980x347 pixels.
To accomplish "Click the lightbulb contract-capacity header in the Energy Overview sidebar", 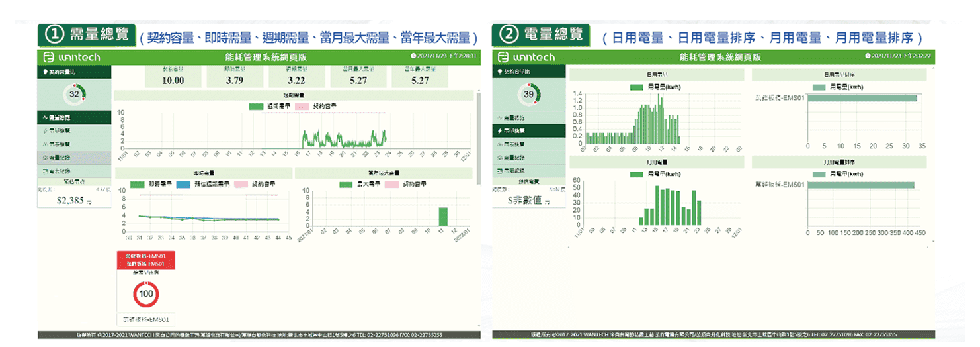I will pos(529,70).
